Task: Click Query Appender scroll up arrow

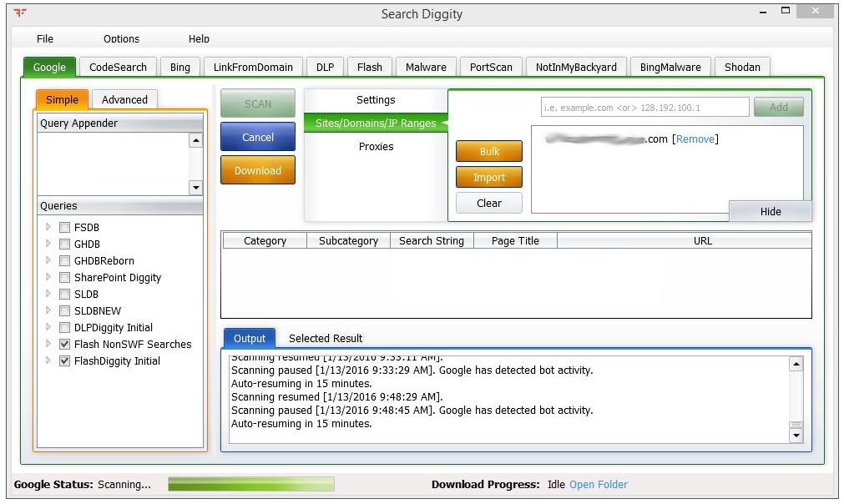Action: (195, 140)
